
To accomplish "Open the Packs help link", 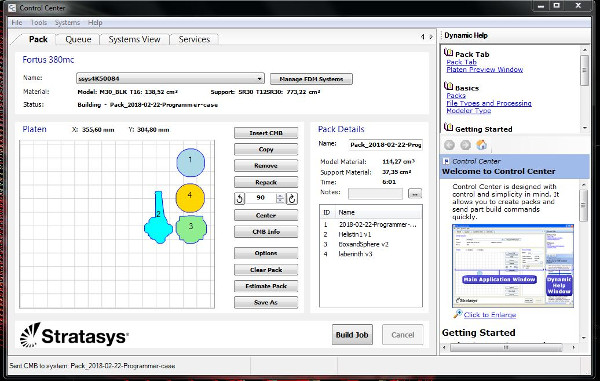I will [x=456, y=96].
